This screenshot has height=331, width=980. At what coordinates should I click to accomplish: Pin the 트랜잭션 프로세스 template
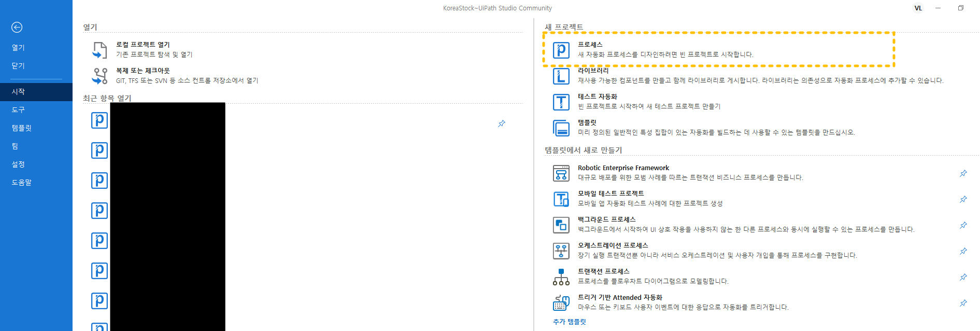[963, 277]
